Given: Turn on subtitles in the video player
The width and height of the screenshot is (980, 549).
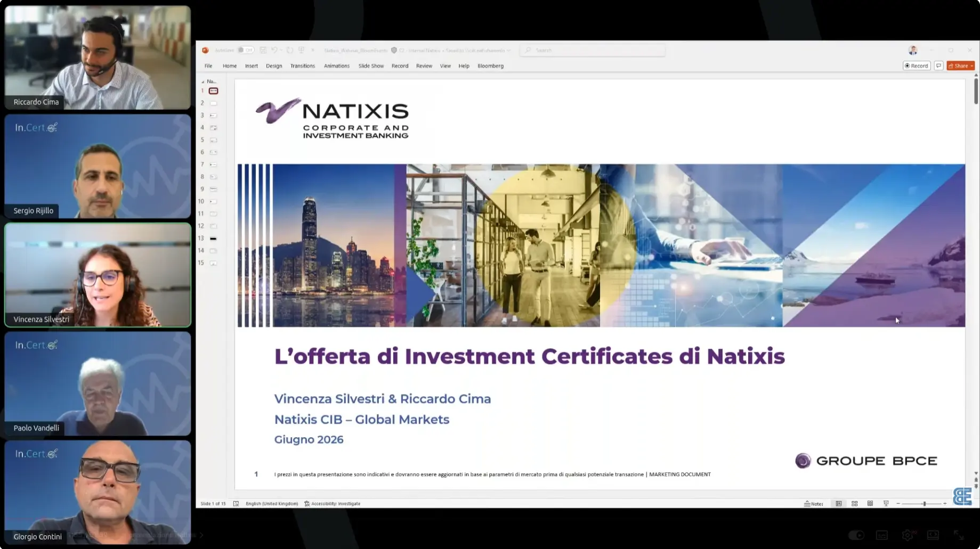Looking at the screenshot, I should tap(882, 535).
